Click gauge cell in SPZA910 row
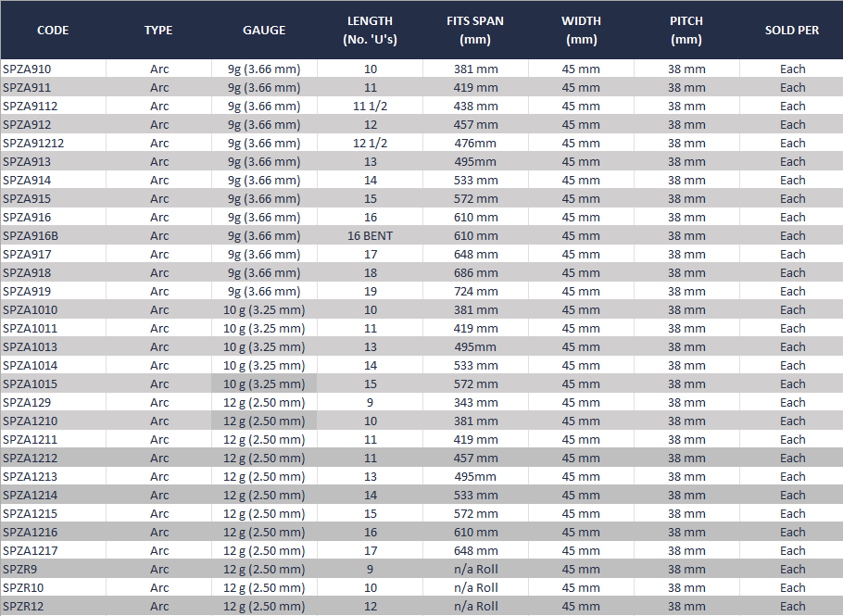Viewport: 843px width, 616px height. (x=264, y=69)
